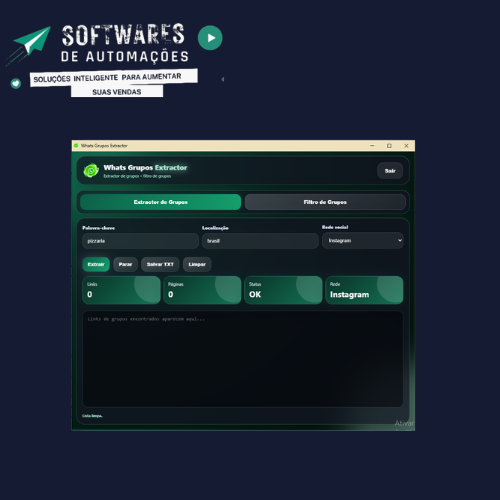Click the paper plane logo icon
The width and height of the screenshot is (500, 500).
[33, 42]
